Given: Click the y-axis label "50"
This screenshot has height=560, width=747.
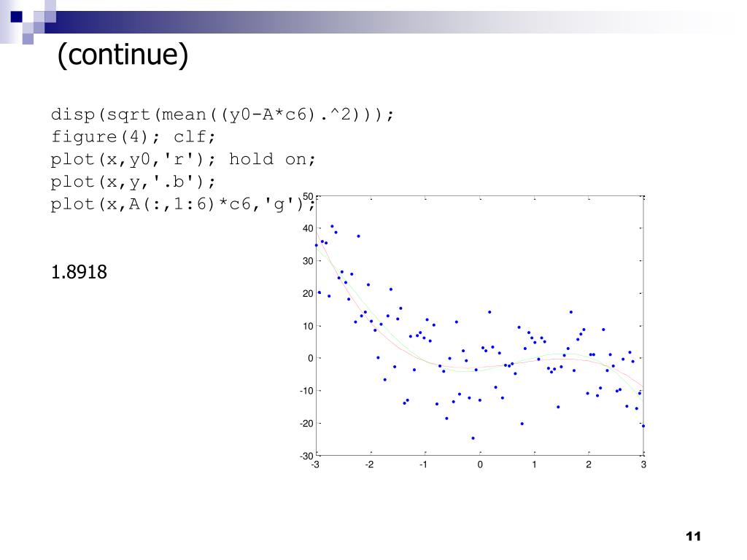Looking at the screenshot, I should pos(308,197).
